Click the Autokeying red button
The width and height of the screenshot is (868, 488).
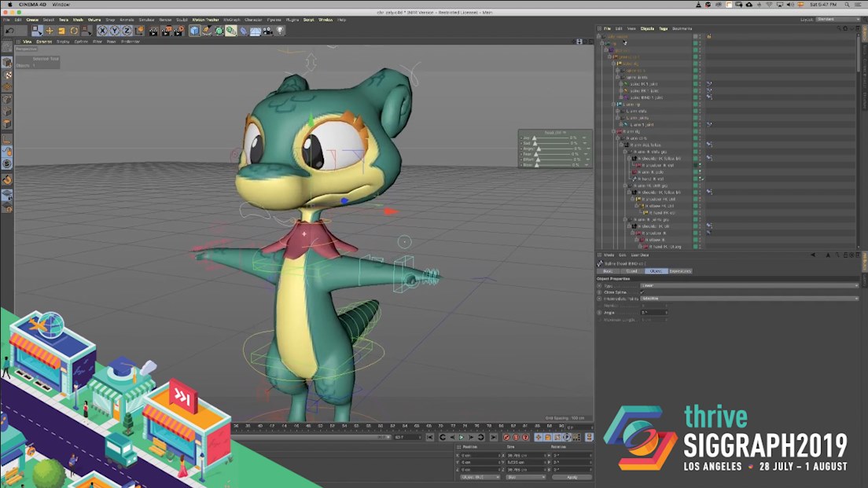point(516,437)
